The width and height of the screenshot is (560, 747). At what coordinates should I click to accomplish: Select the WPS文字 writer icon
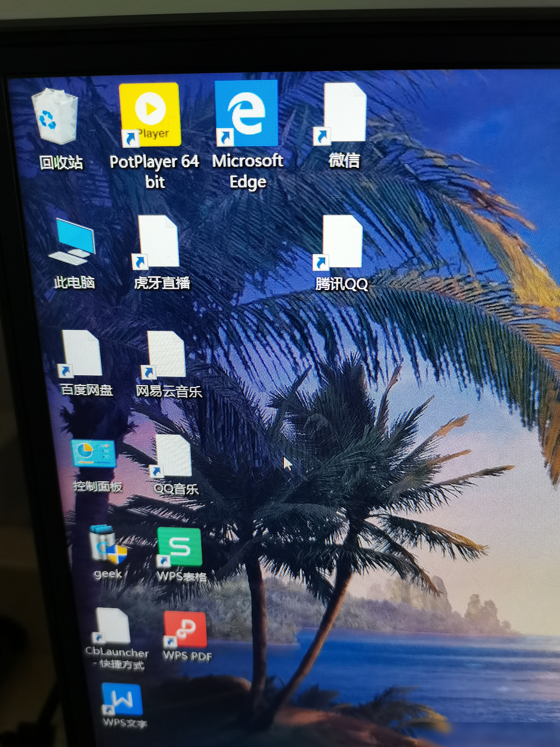click(122, 699)
